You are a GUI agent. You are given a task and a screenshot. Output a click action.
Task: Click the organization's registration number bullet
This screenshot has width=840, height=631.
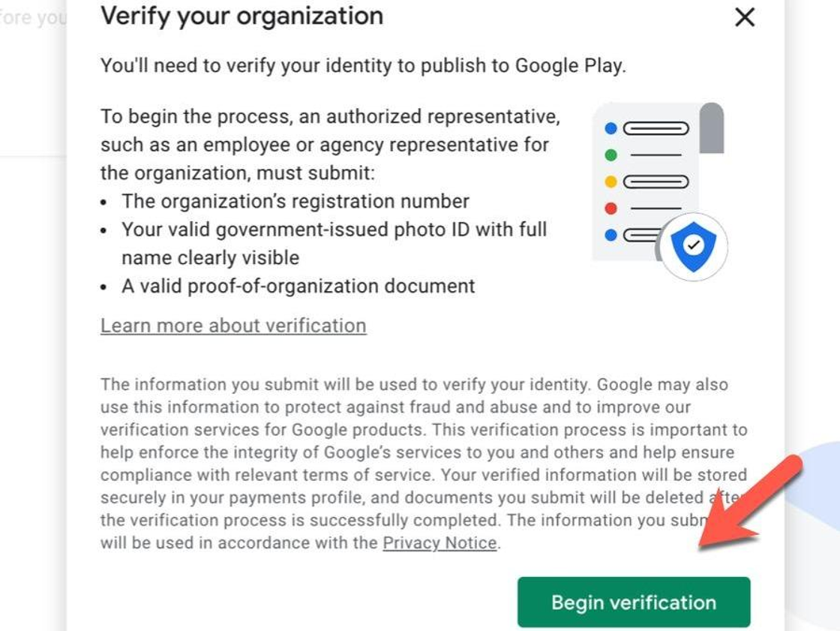point(295,201)
